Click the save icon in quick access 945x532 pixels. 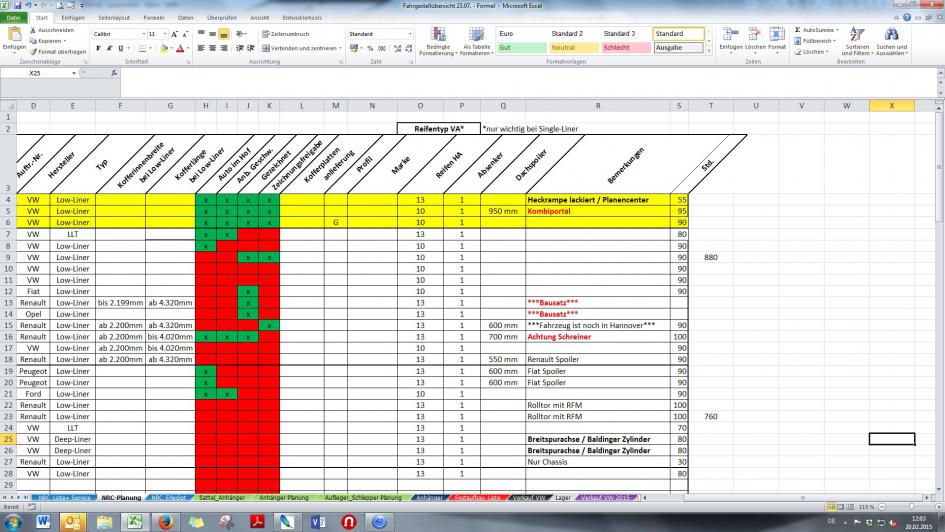(x=17, y=5)
